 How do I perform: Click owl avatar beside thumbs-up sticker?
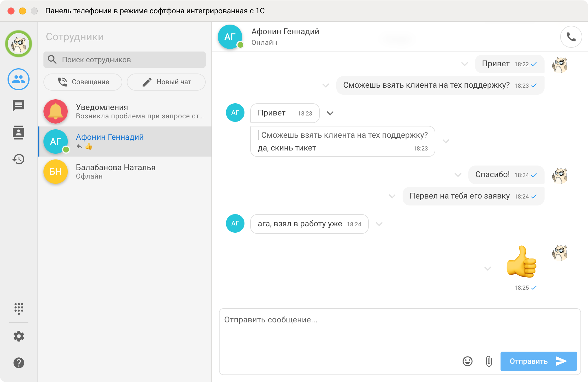tap(560, 253)
